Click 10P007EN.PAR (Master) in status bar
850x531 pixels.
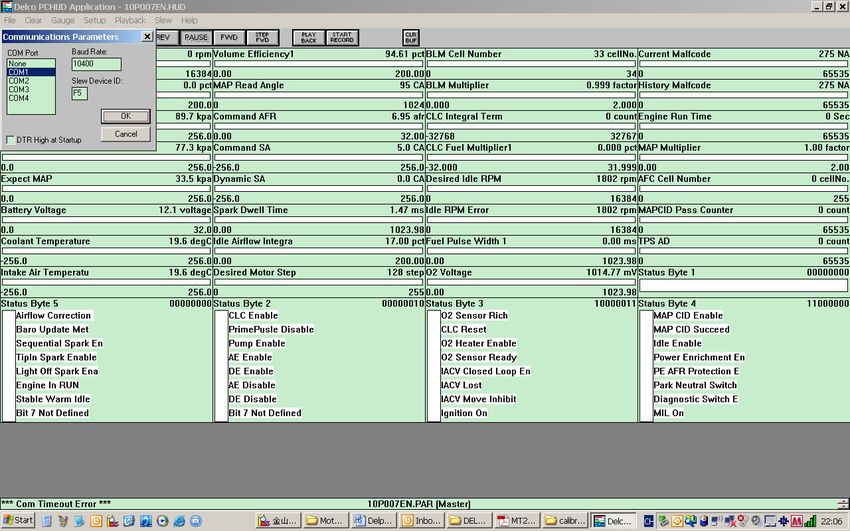[x=418, y=504]
